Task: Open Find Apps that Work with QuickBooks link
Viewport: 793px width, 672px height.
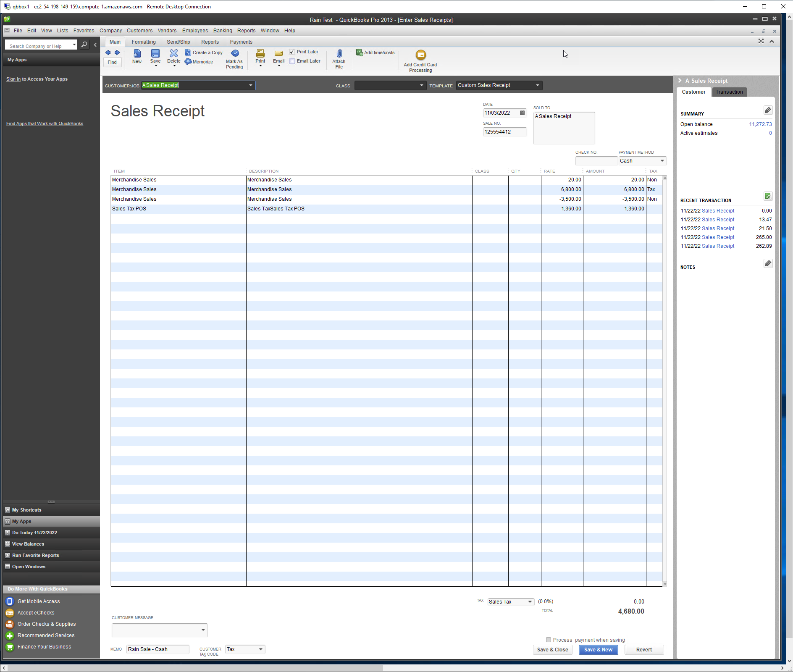Action: tap(45, 123)
